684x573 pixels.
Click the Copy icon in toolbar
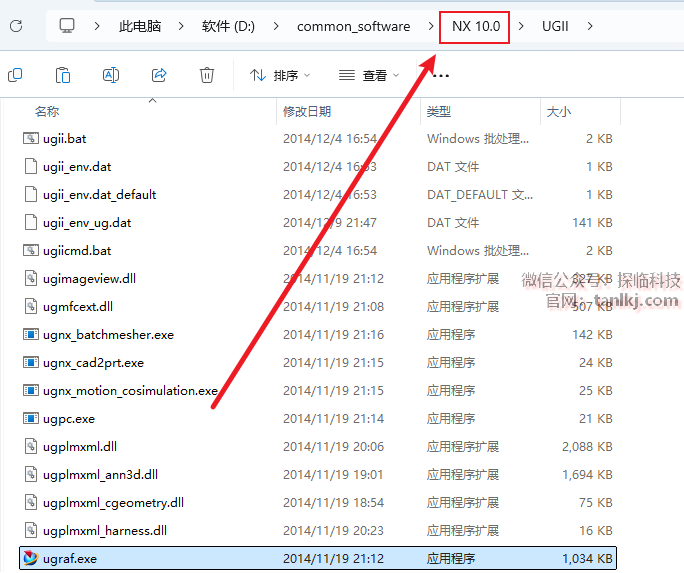[15, 75]
